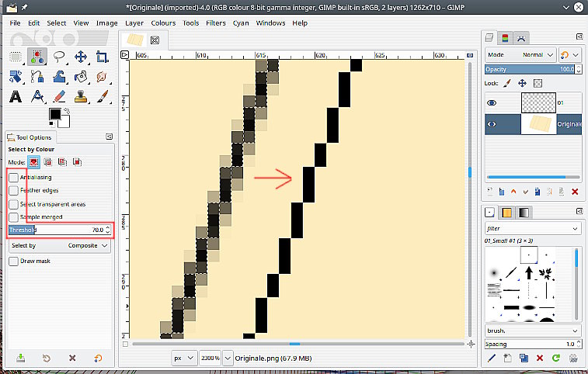The height and width of the screenshot is (374, 588).
Task: Choose the Eraser tool
Action: tap(59, 97)
